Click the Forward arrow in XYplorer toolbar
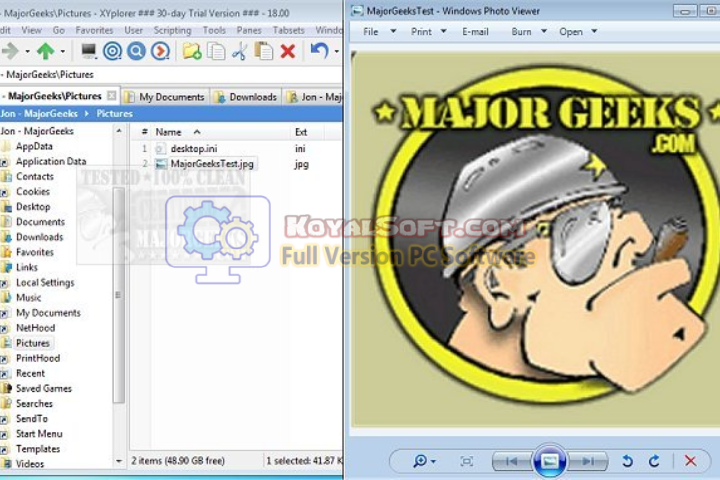The width and height of the screenshot is (720, 480). pos(10,51)
